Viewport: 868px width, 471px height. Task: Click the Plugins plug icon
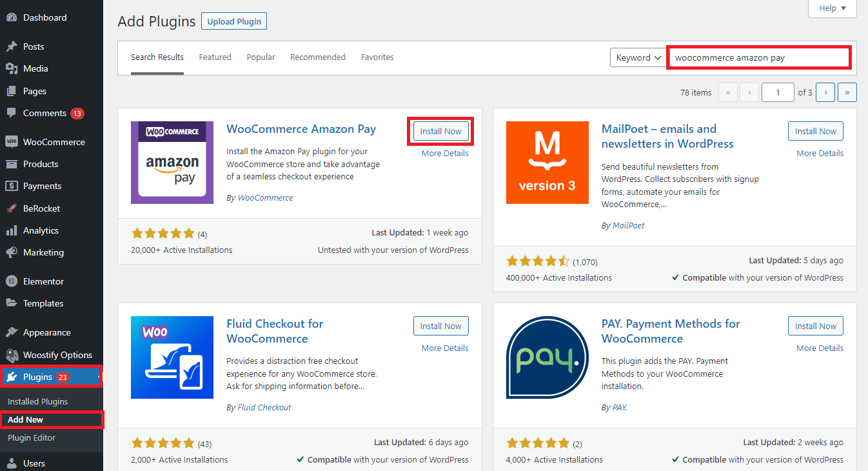click(12, 377)
